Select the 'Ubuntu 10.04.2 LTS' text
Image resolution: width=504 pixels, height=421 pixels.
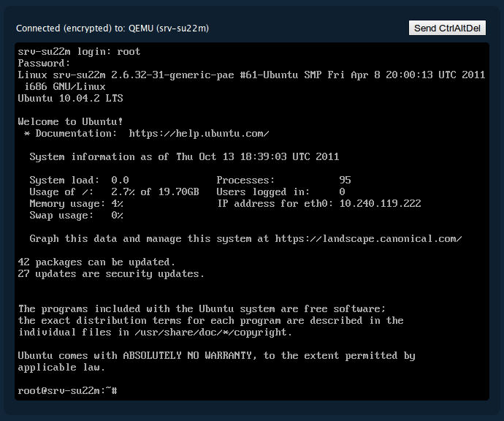pyautogui.click(x=70, y=98)
